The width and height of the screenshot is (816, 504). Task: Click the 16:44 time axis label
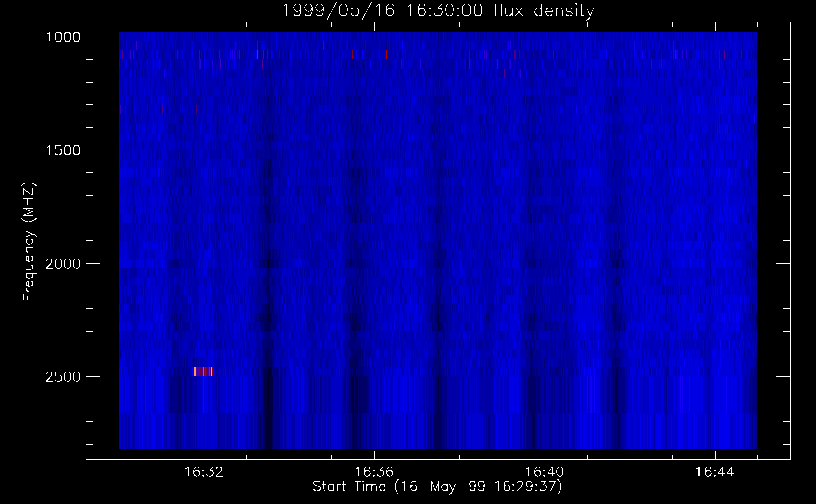pyautogui.click(x=715, y=472)
